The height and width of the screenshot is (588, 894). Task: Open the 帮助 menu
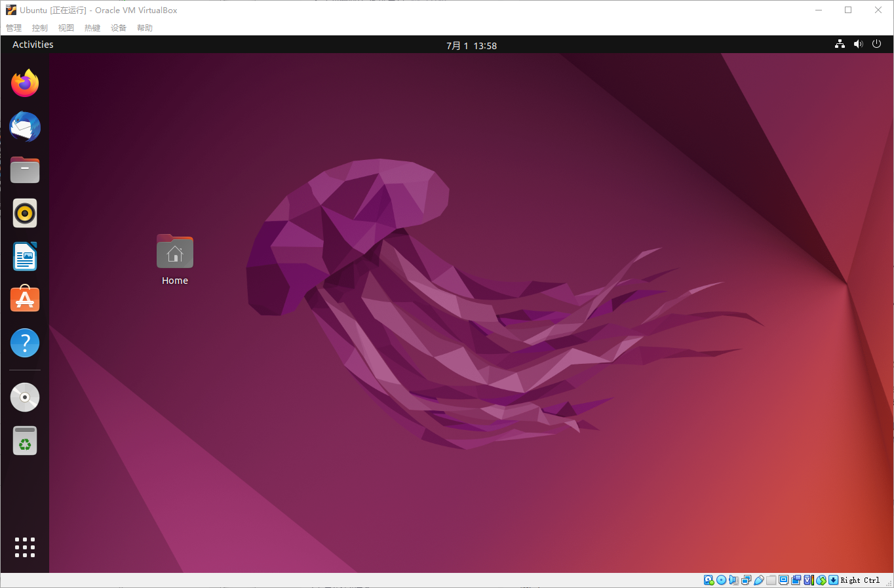(145, 28)
